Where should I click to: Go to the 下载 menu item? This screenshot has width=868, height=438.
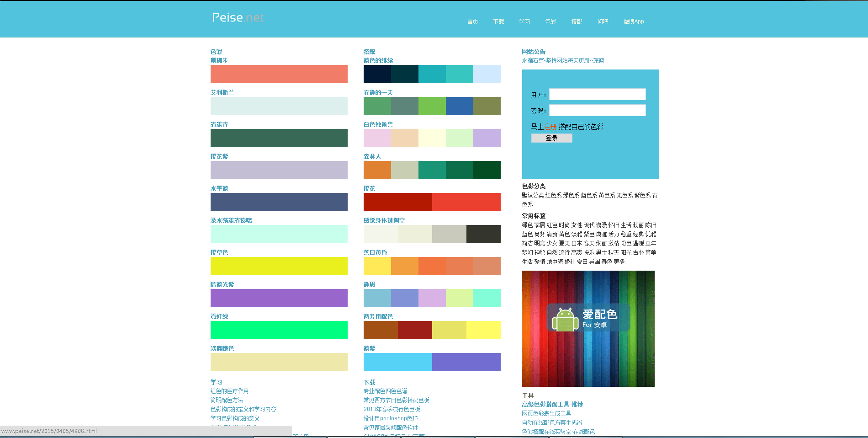click(498, 21)
